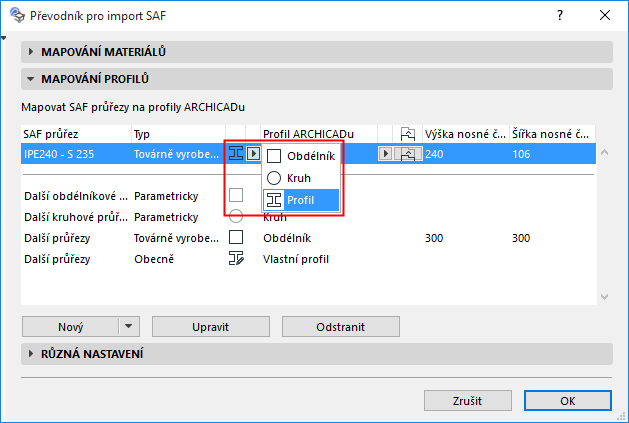Select the Další obdélníkové row
This screenshot has width=629, height=423.
tap(308, 196)
